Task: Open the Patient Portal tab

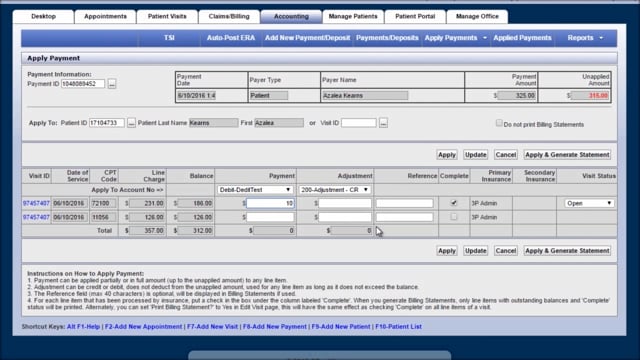Action: click(x=415, y=16)
